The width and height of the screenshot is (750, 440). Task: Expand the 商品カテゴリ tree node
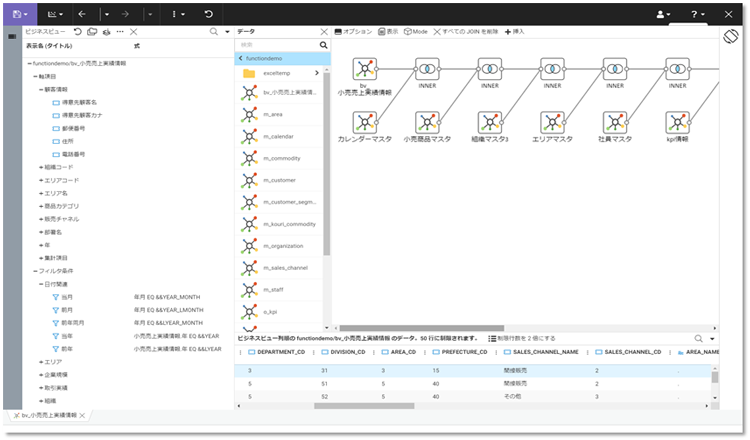pyautogui.click(x=41, y=206)
